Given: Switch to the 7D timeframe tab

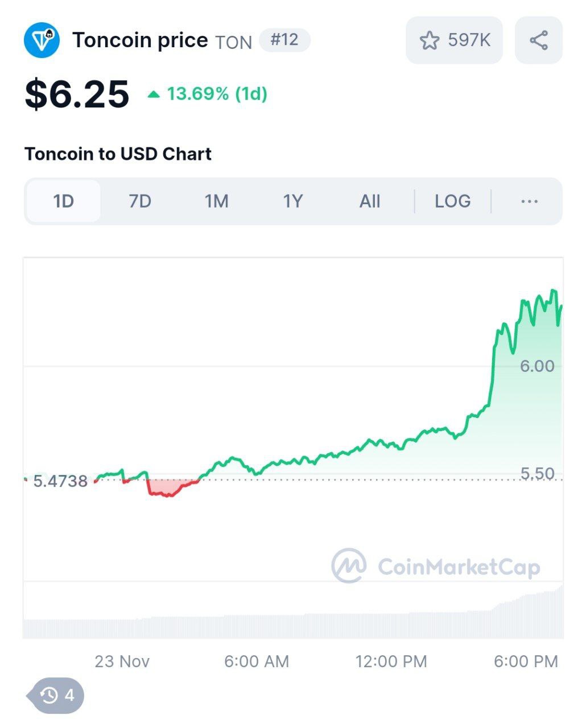Looking at the screenshot, I should point(140,201).
